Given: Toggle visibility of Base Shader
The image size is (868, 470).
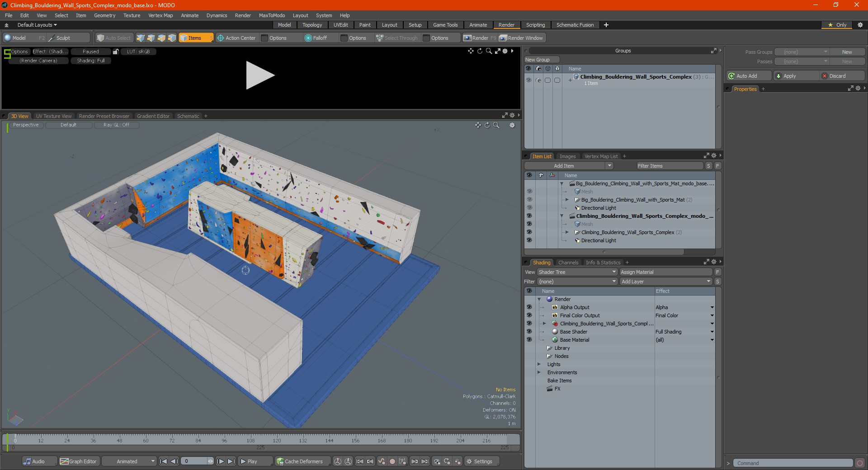Looking at the screenshot, I should [529, 332].
